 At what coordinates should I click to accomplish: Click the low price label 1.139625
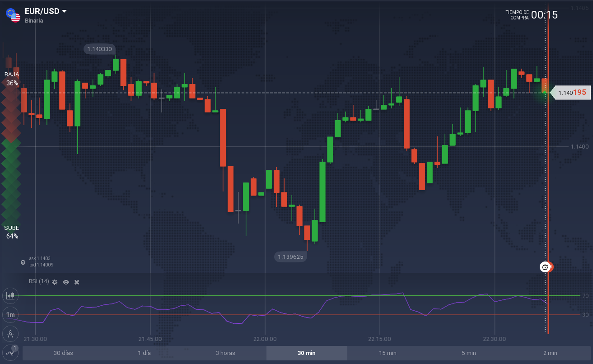pos(290,257)
